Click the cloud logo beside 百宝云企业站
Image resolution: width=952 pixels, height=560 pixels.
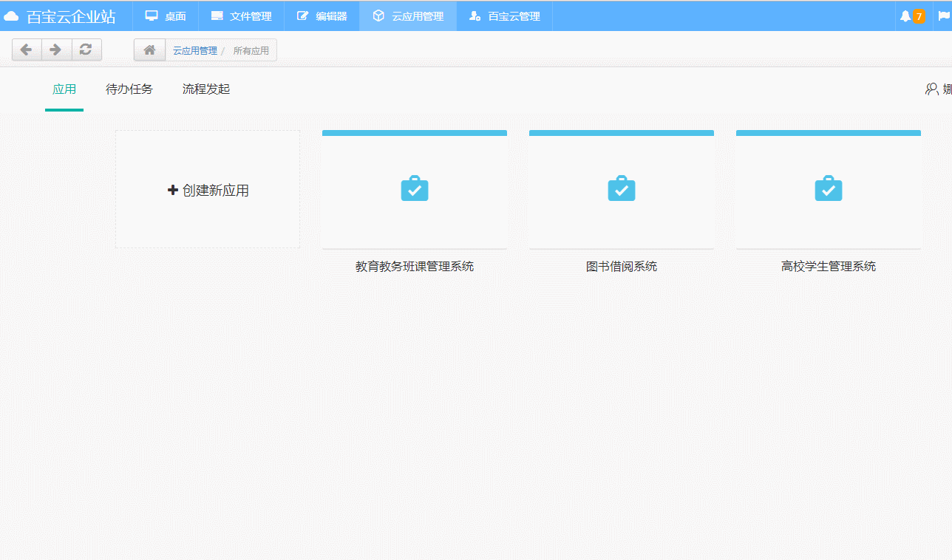pos(11,15)
